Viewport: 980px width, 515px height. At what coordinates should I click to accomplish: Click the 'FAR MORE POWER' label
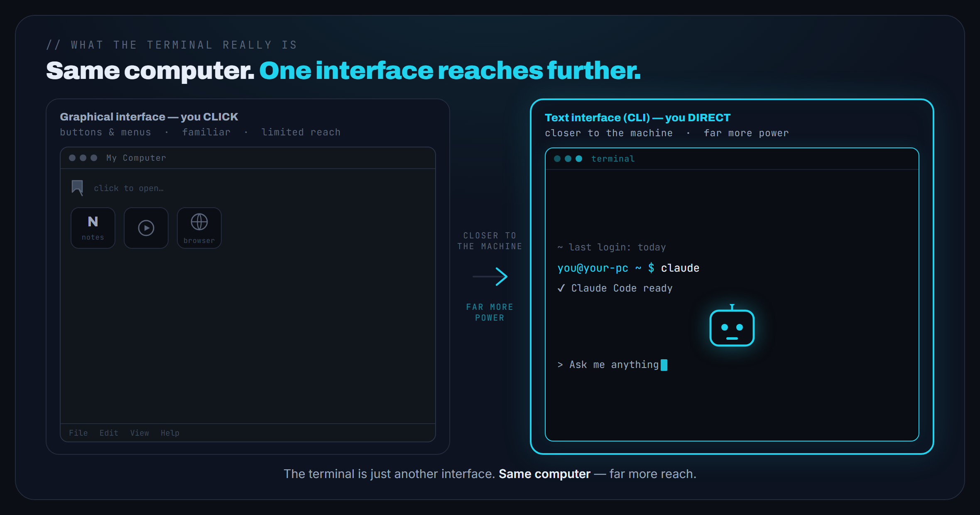[490, 312]
